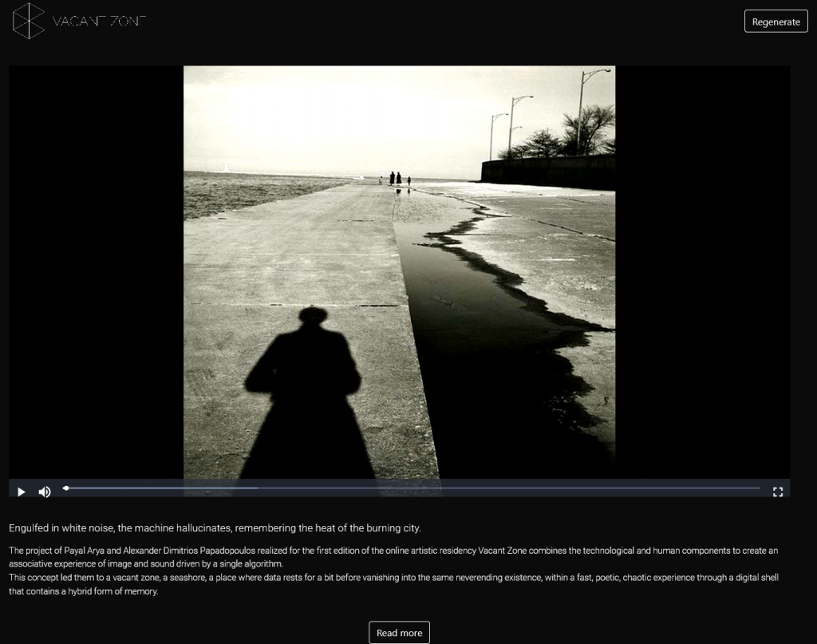Jump to the end of the video progress bar
The height and width of the screenshot is (644, 817).
[759, 488]
